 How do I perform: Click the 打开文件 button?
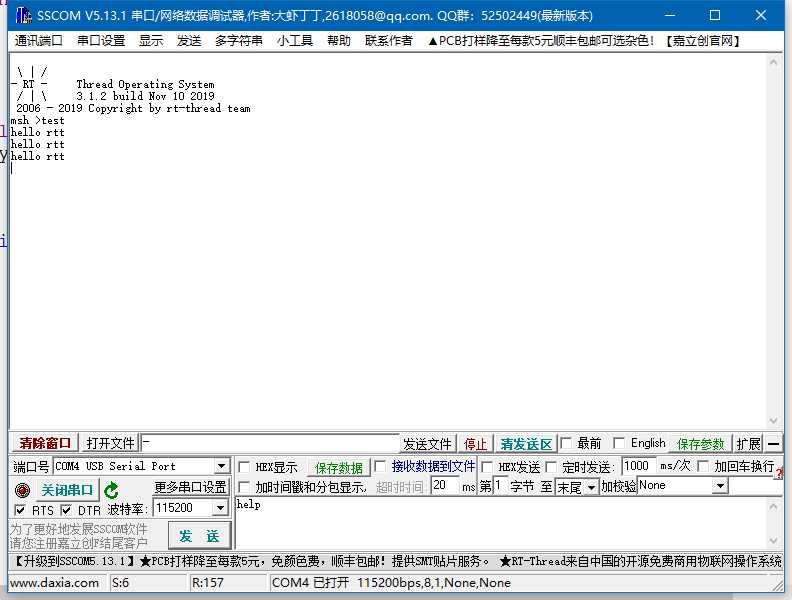tap(110, 443)
